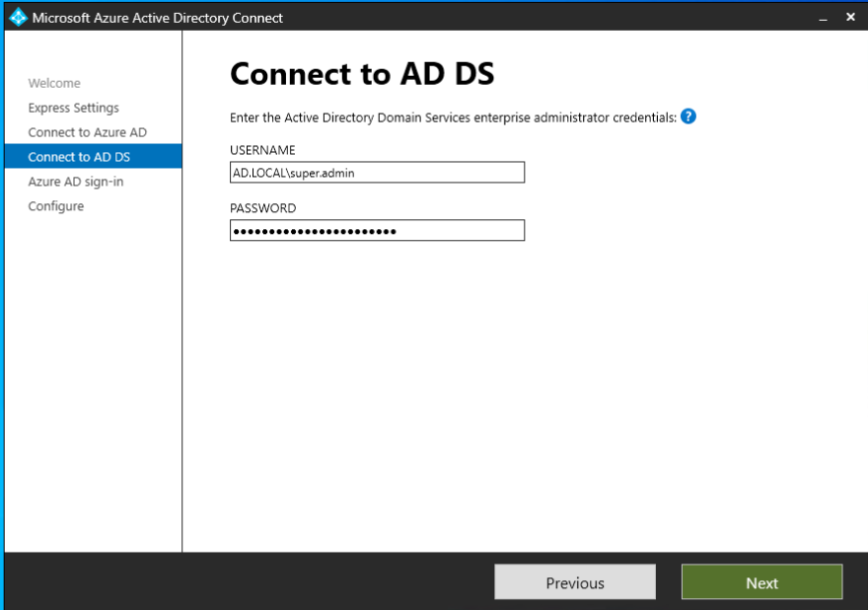Close the Azure AD Connect wizard
This screenshot has width=868, height=610.
pos(850,17)
